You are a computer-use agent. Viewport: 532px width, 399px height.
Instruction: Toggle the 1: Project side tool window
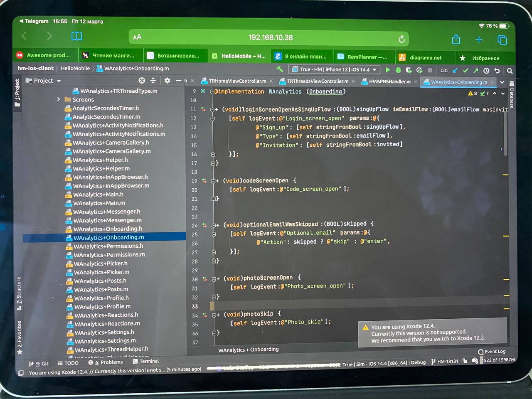[17, 92]
